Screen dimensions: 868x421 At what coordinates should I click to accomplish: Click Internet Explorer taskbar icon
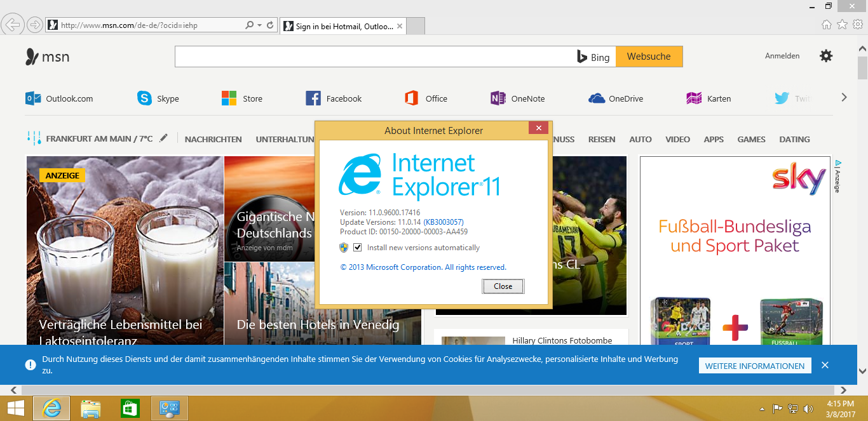pyautogui.click(x=51, y=408)
